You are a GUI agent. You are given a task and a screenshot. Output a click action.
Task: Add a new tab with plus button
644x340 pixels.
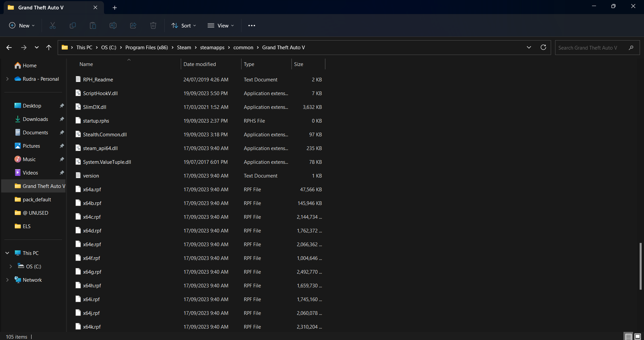click(115, 7)
